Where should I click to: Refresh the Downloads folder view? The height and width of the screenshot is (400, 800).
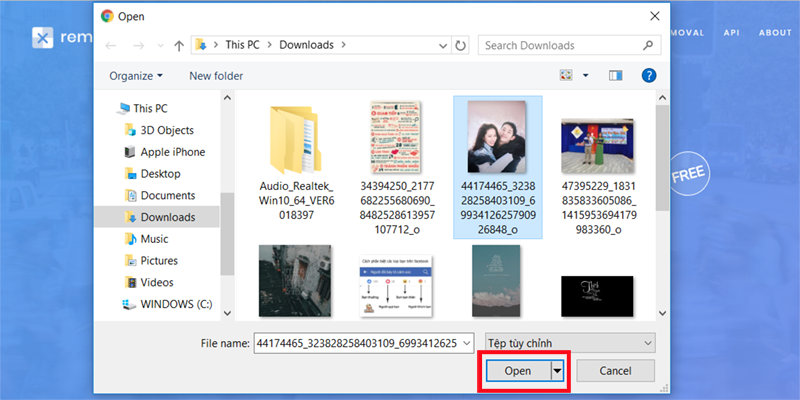[460, 45]
